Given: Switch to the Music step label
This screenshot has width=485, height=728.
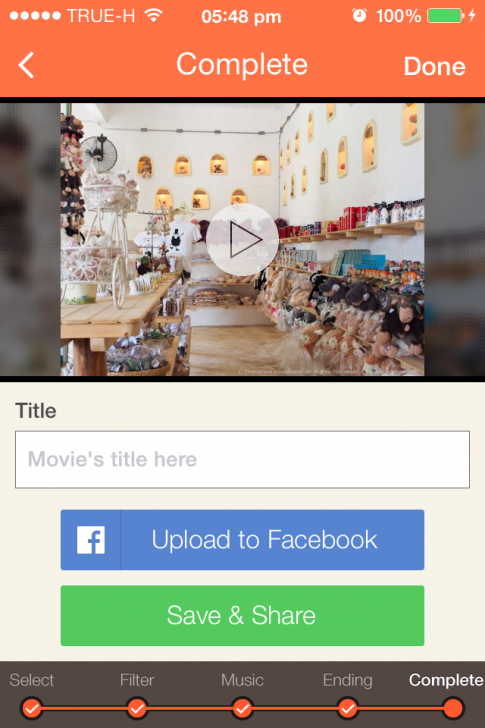Looking at the screenshot, I should [242, 680].
